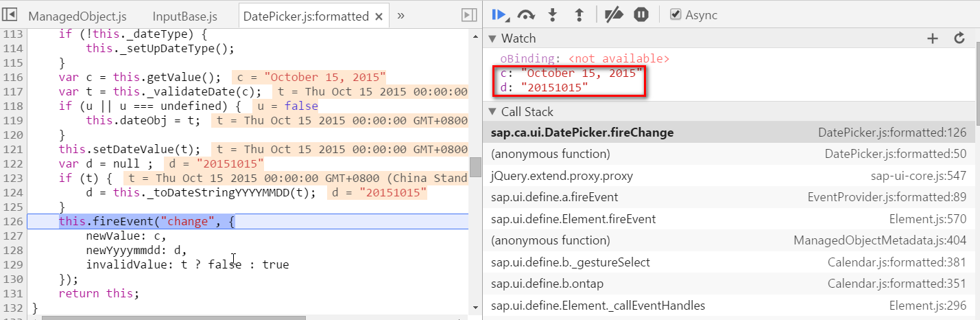Open EventProvider.js:formatted:89 source link
Image resolution: width=980 pixels, height=320 pixels.
point(887,198)
